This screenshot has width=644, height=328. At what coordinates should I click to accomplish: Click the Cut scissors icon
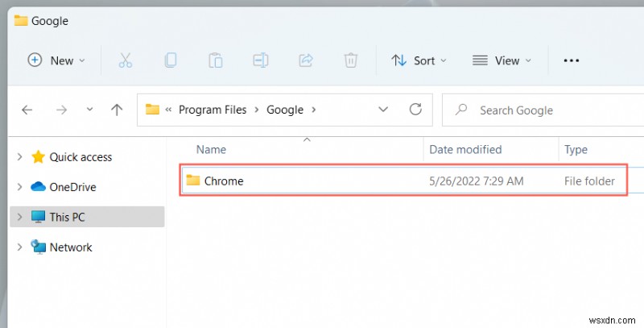tap(126, 60)
